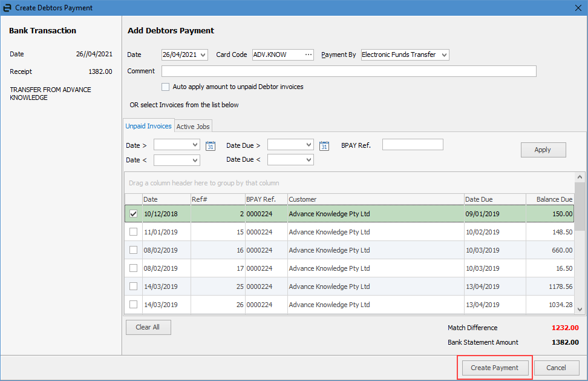Open the calendar picker beside Date Due >
The height and width of the screenshot is (381, 588).
click(324, 145)
